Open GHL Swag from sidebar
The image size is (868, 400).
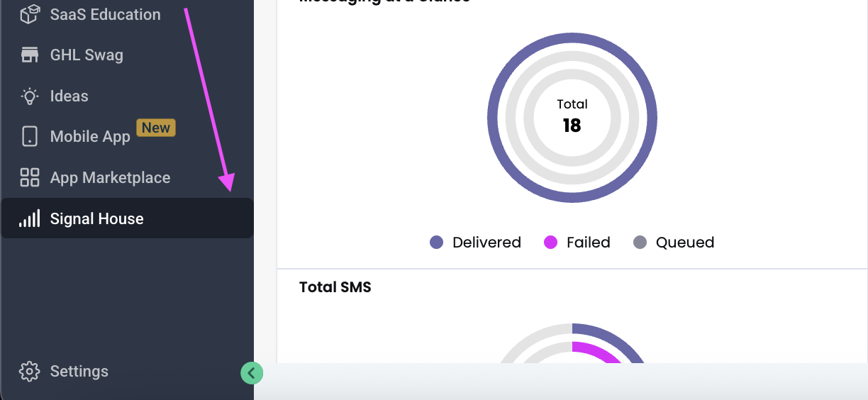(87, 55)
